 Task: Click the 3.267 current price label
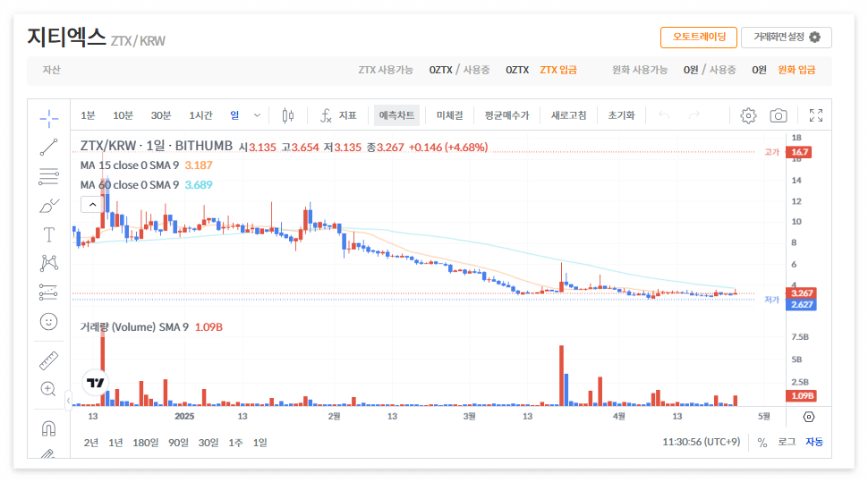(801, 293)
